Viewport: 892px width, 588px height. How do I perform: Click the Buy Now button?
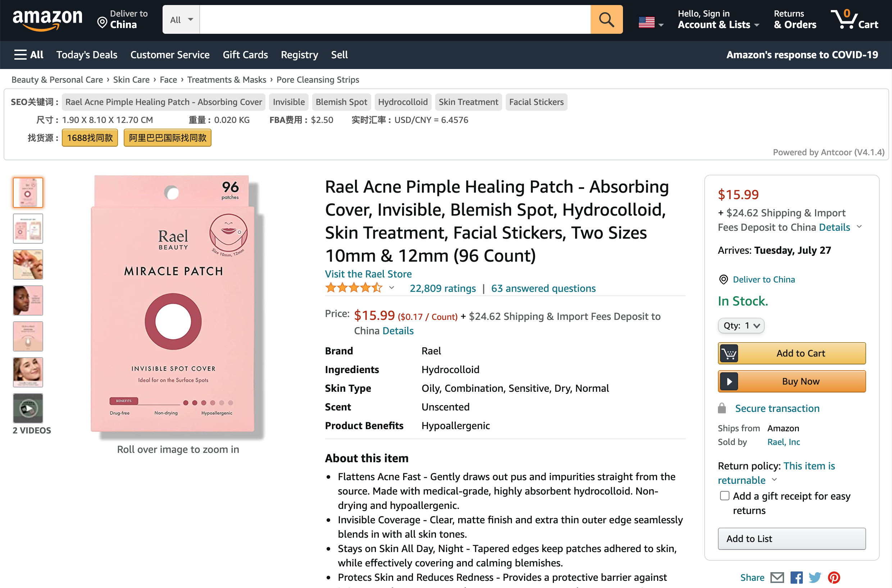[x=791, y=381]
